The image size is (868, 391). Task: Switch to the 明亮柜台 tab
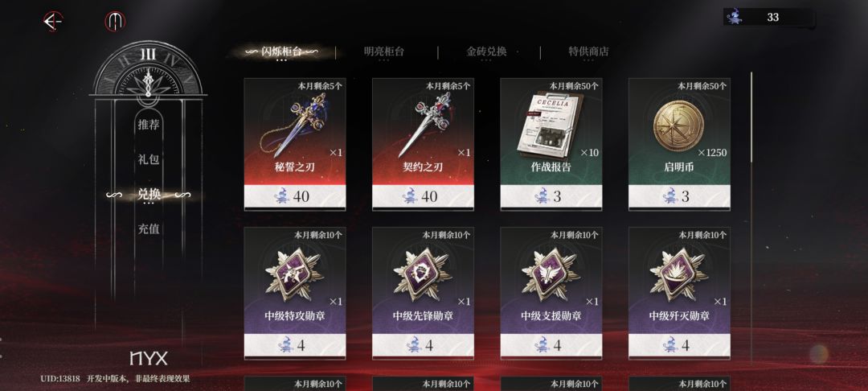[384, 52]
